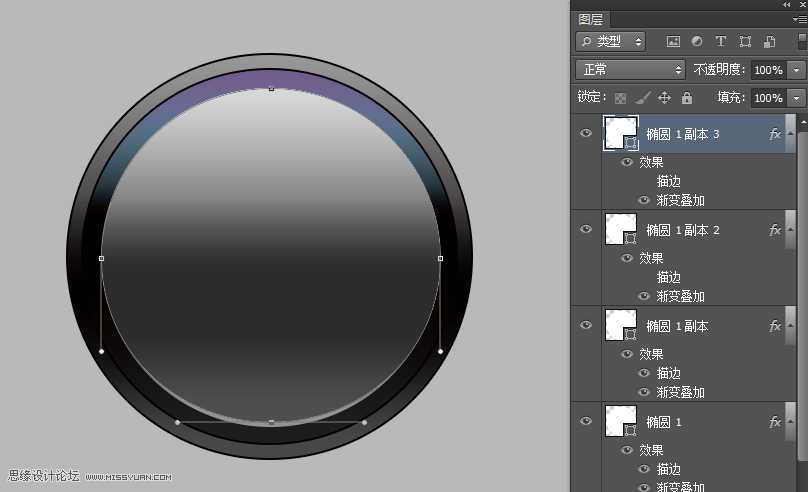Open the 正常 blend mode dropdown
Viewport: 808px width, 492px height.
pos(629,70)
